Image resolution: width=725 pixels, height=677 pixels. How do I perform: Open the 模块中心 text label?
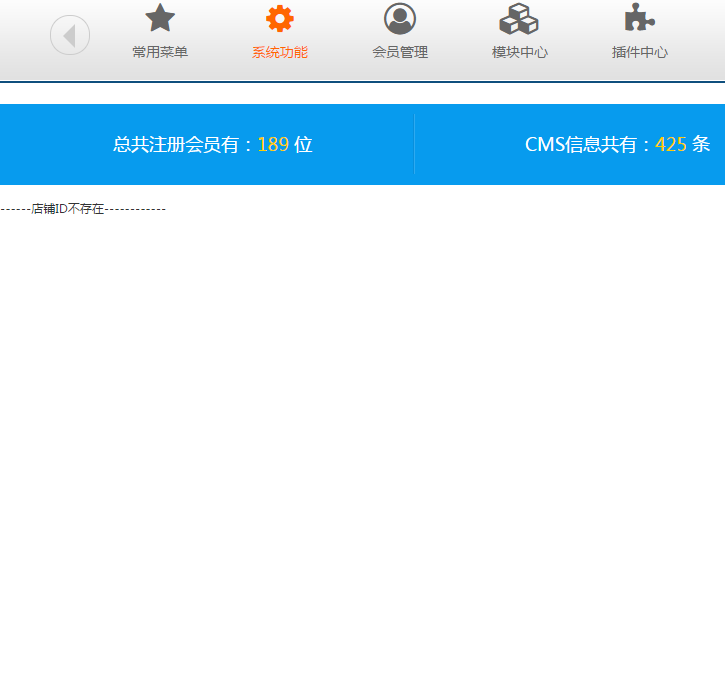pyautogui.click(x=520, y=52)
